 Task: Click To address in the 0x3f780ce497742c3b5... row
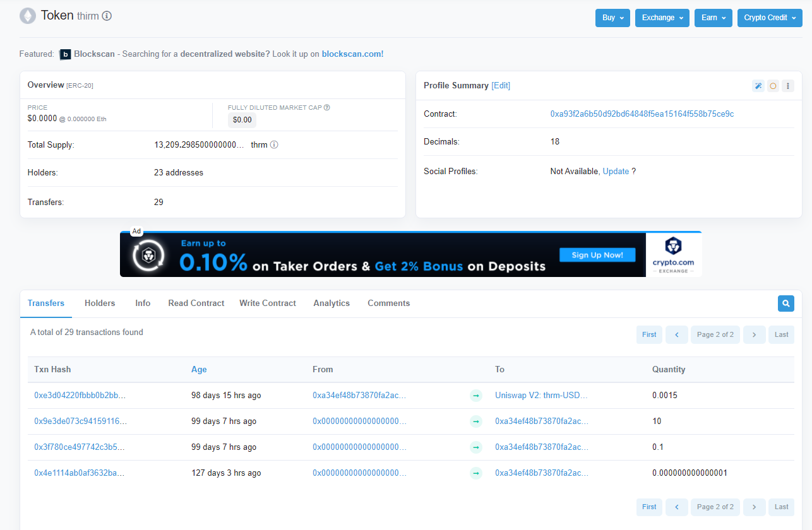(542, 447)
